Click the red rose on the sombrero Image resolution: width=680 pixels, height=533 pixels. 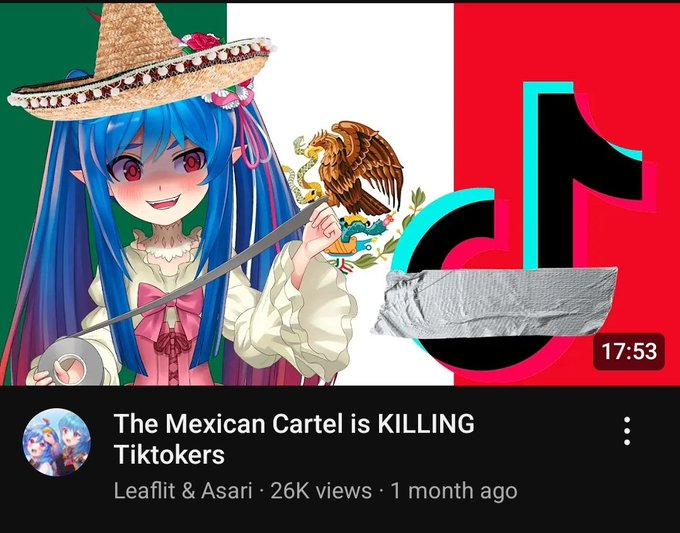202,42
